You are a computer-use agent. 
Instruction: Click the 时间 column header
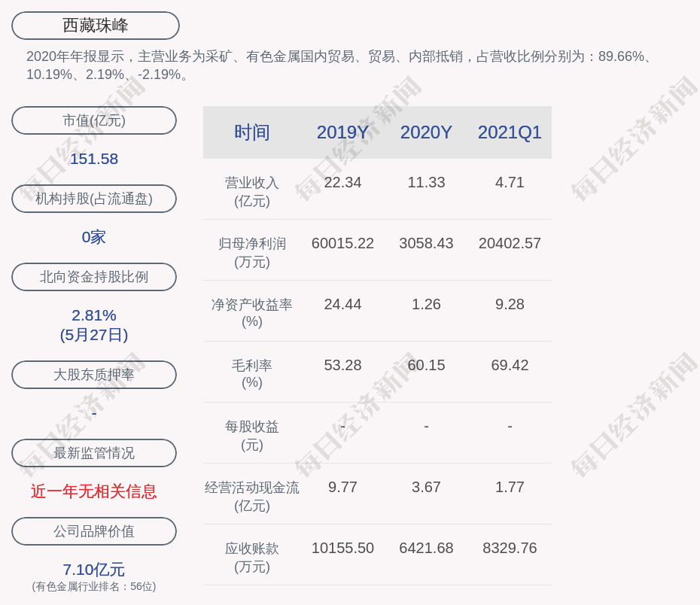(x=252, y=132)
